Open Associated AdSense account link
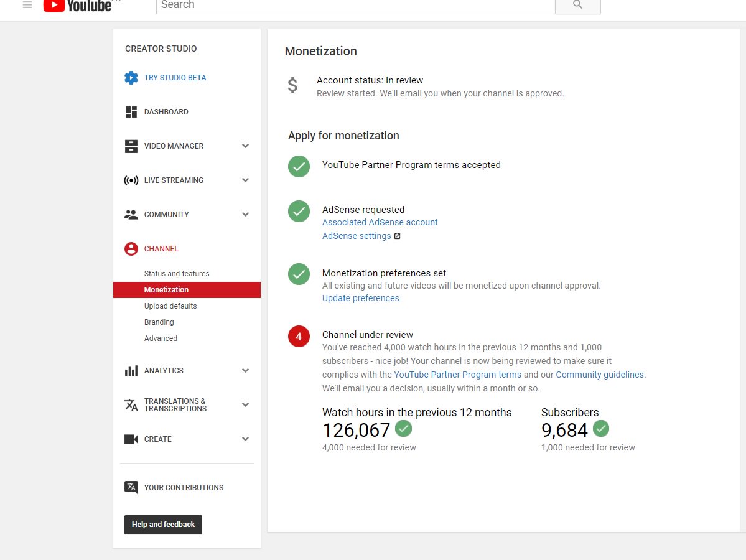The height and width of the screenshot is (560, 746). point(380,222)
